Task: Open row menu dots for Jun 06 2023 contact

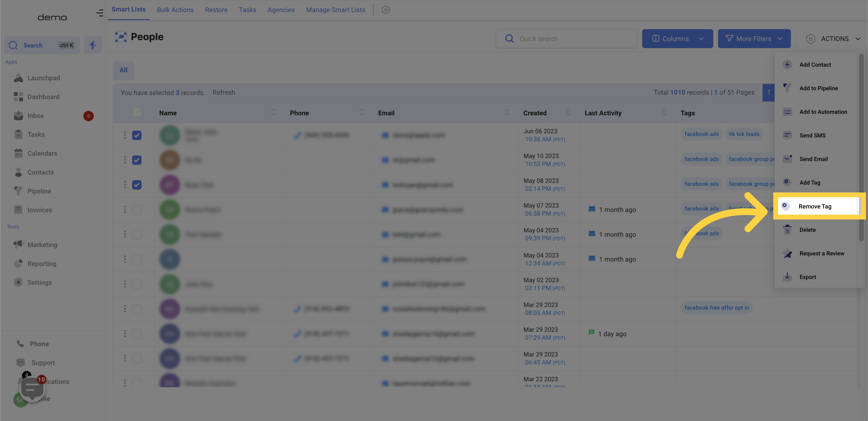Action: click(x=125, y=135)
